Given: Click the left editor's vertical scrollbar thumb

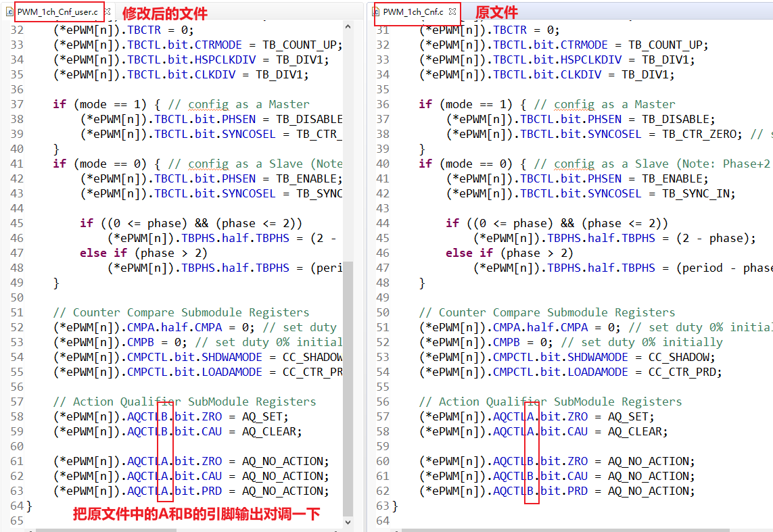Looking at the screenshot, I should 348,385.
